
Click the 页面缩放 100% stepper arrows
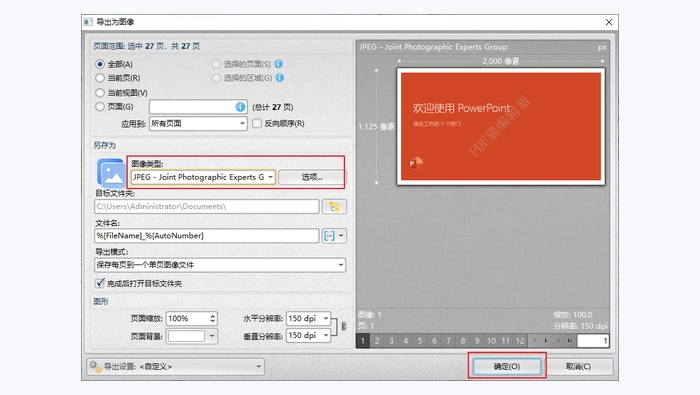coord(212,319)
